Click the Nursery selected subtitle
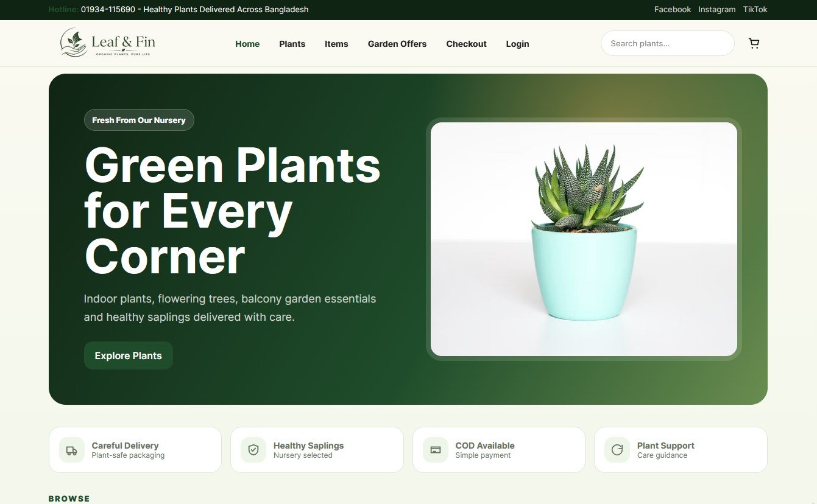817x504 pixels. point(303,455)
